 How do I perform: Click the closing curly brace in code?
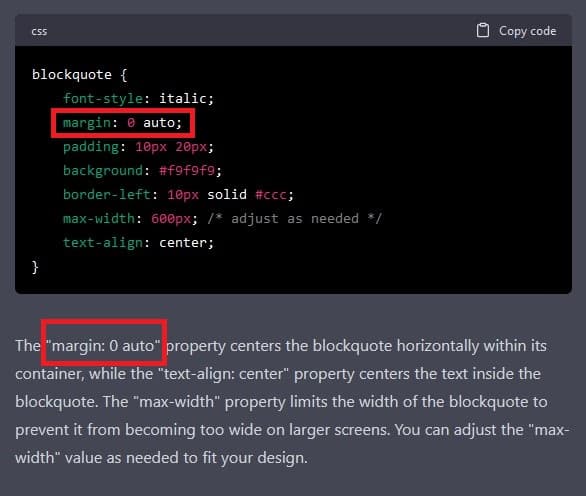[35, 267]
